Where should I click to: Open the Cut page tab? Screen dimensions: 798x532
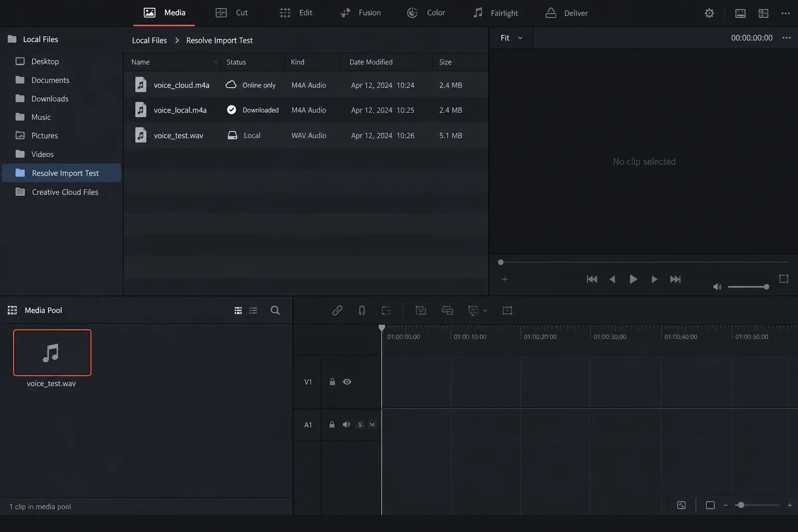coord(232,12)
